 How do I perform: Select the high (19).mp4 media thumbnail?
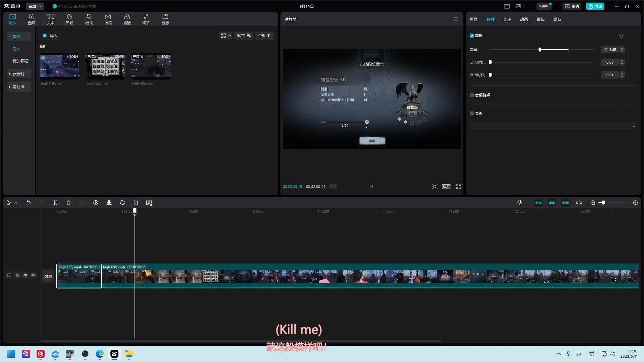click(59, 66)
